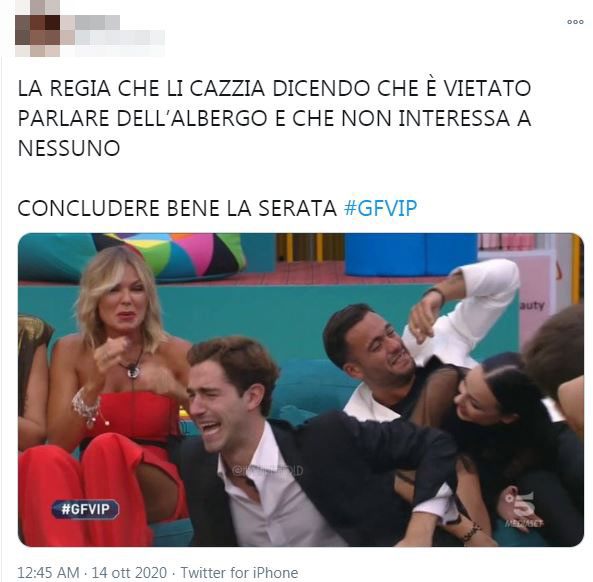The height and width of the screenshot is (582, 593).
Task: Open the three-dot more options menu
Action: [575, 22]
